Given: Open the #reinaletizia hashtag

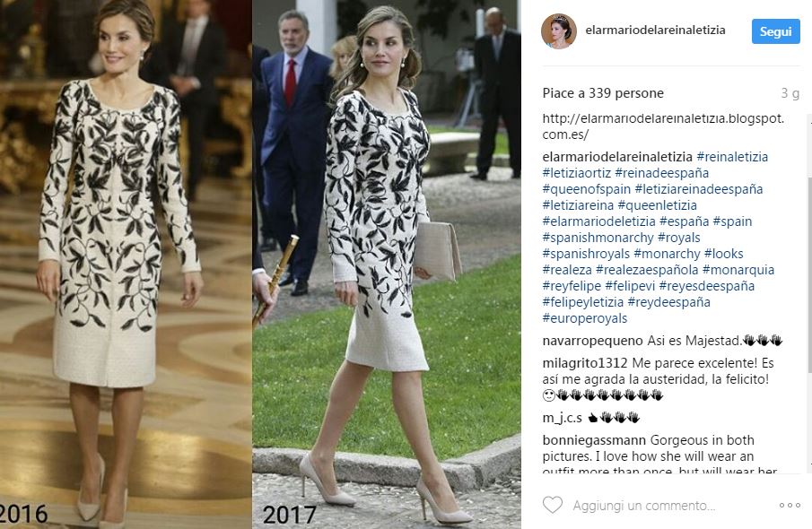Looking at the screenshot, I should pyautogui.click(x=732, y=157).
